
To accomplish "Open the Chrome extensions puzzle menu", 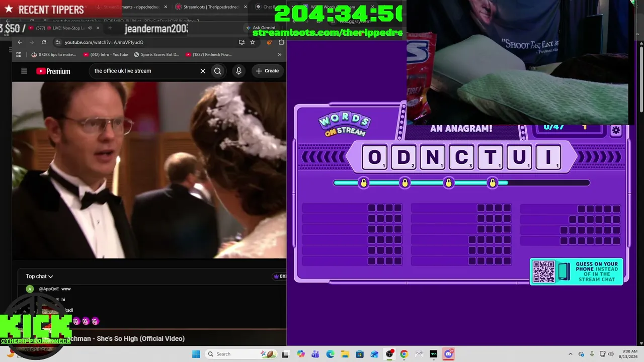I will (281, 42).
